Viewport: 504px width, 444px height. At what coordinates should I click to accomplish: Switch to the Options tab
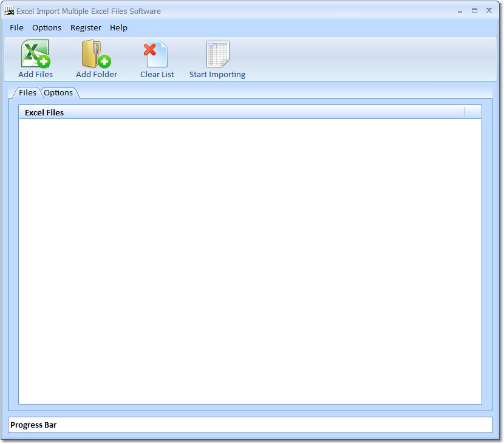point(58,92)
